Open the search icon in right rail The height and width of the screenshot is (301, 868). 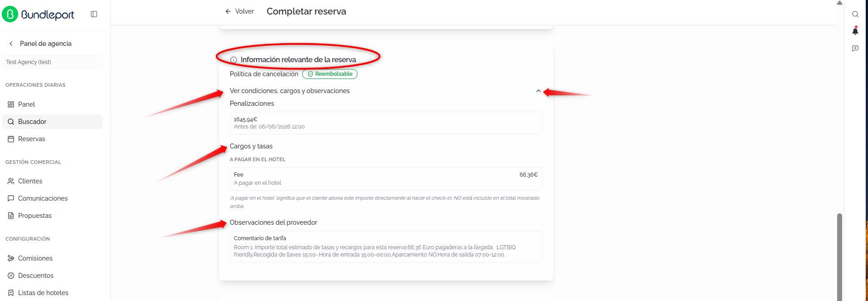point(855,14)
